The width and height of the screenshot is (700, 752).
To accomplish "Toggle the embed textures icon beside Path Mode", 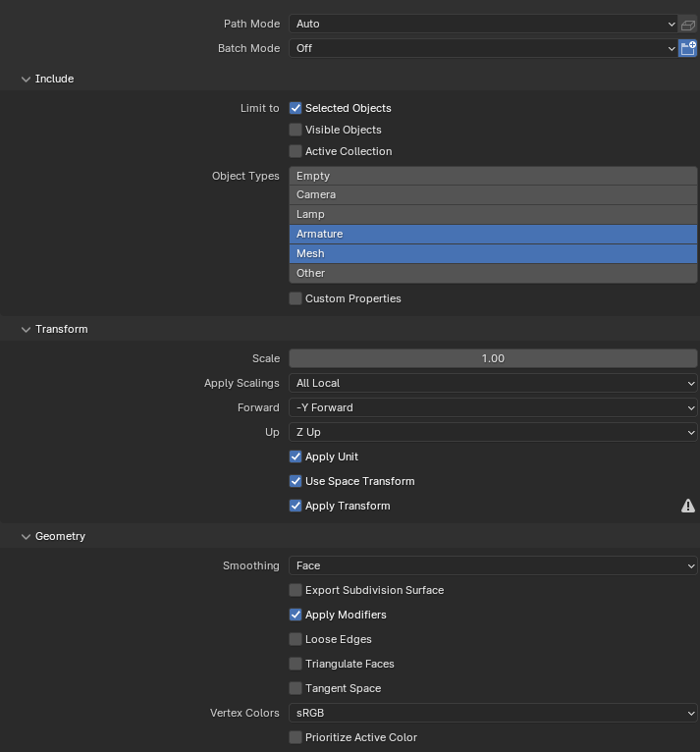I will pos(687,24).
